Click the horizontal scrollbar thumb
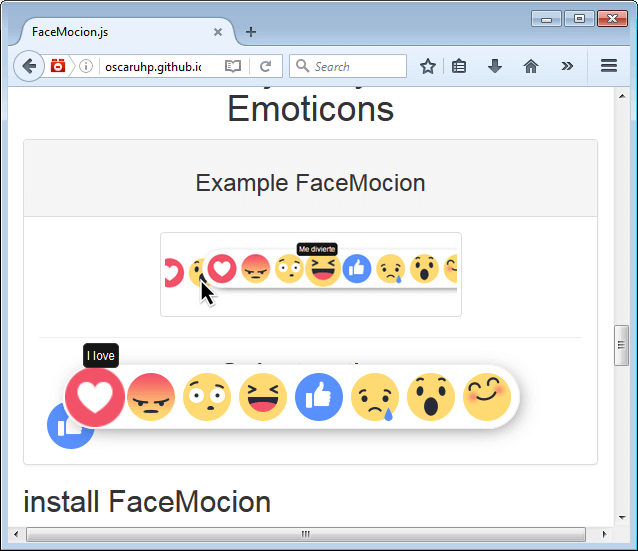The image size is (638, 551). tap(306, 534)
